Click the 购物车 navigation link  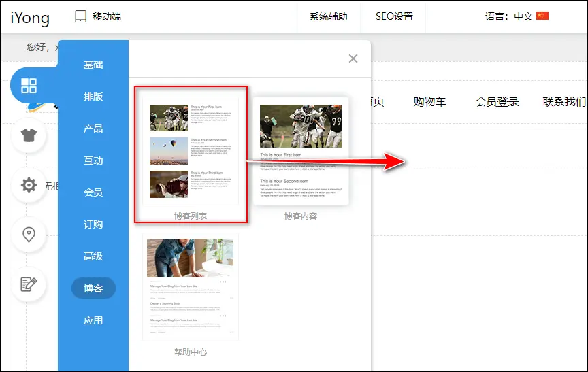click(x=429, y=102)
